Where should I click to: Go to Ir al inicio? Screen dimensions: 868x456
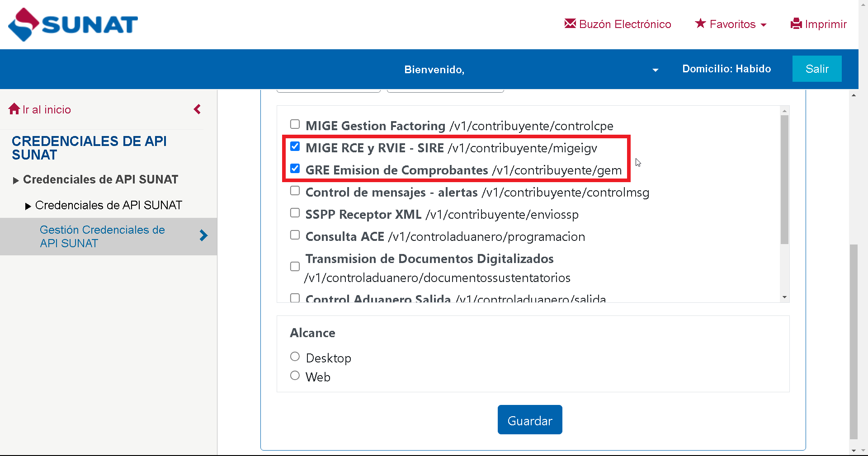coord(40,109)
